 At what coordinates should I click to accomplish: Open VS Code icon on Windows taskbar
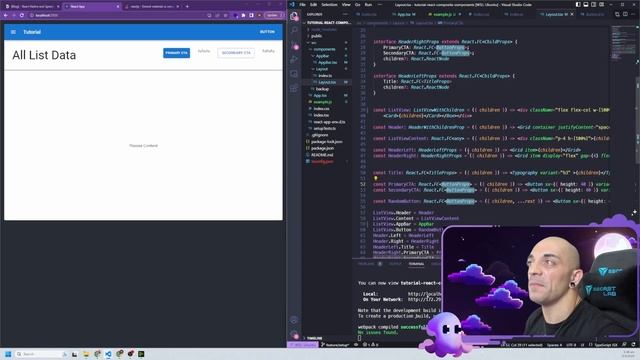108,354
